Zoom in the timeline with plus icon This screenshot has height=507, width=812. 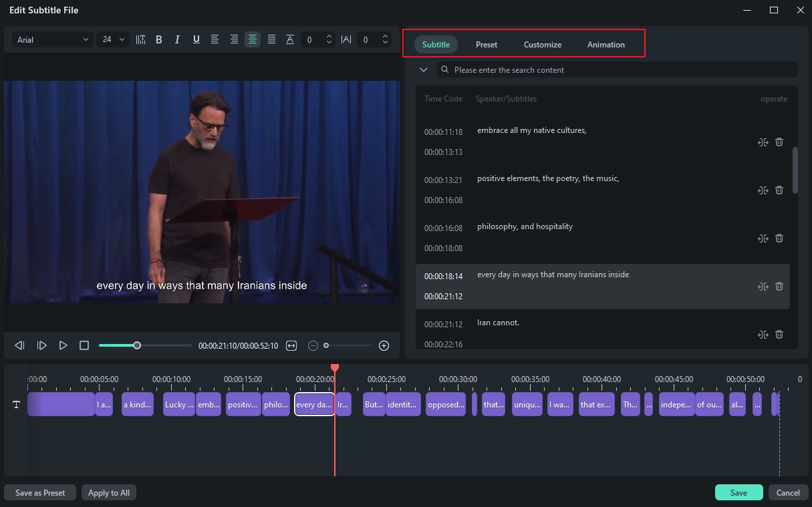tap(384, 345)
